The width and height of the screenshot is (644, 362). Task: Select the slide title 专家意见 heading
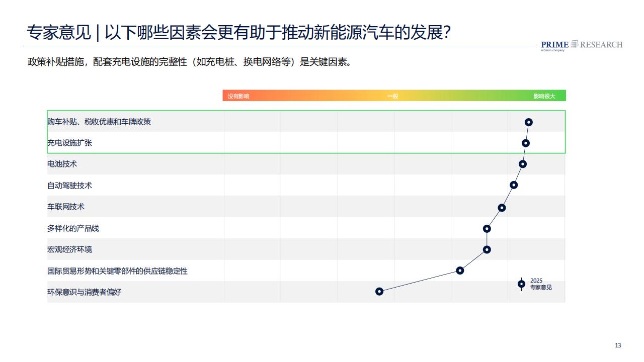(x=238, y=33)
